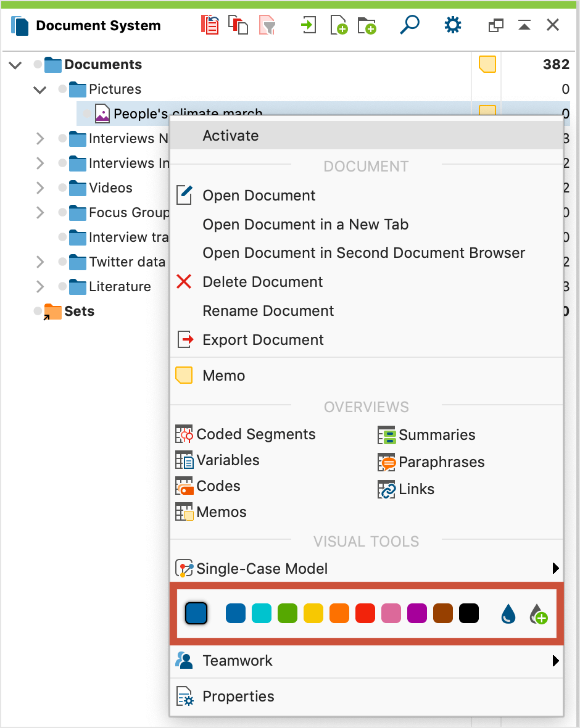Click the Export Document arrow icon
The height and width of the screenshot is (728, 580).
pos(185,339)
